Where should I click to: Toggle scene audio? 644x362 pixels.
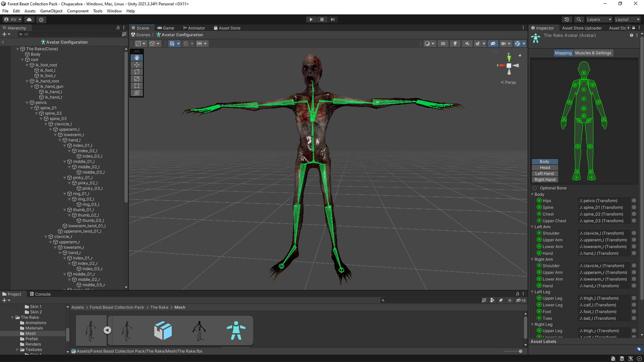point(467,43)
